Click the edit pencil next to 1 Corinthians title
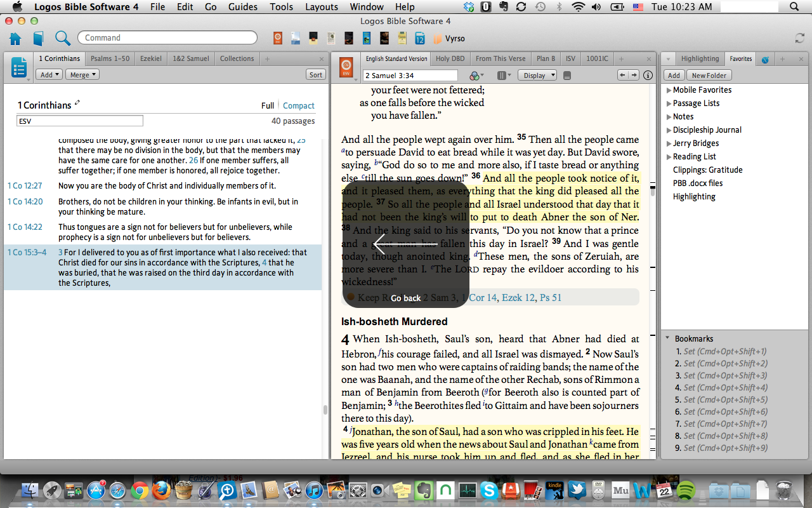This screenshot has height=508, width=812. click(77, 103)
